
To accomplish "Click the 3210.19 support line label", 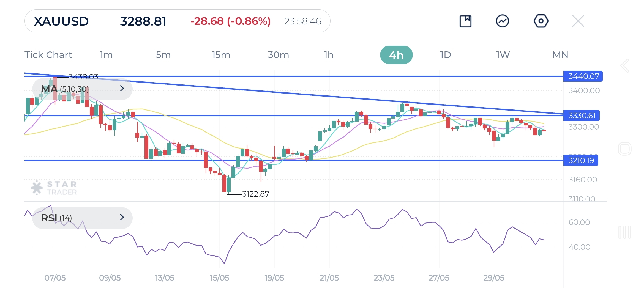I will click(581, 160).
